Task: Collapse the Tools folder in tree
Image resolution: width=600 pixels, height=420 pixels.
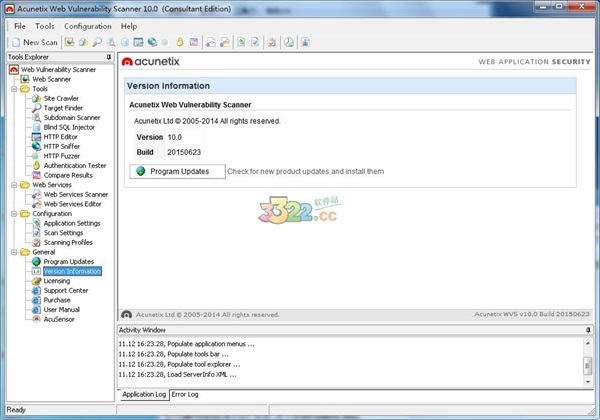Action: click(14, 89)
